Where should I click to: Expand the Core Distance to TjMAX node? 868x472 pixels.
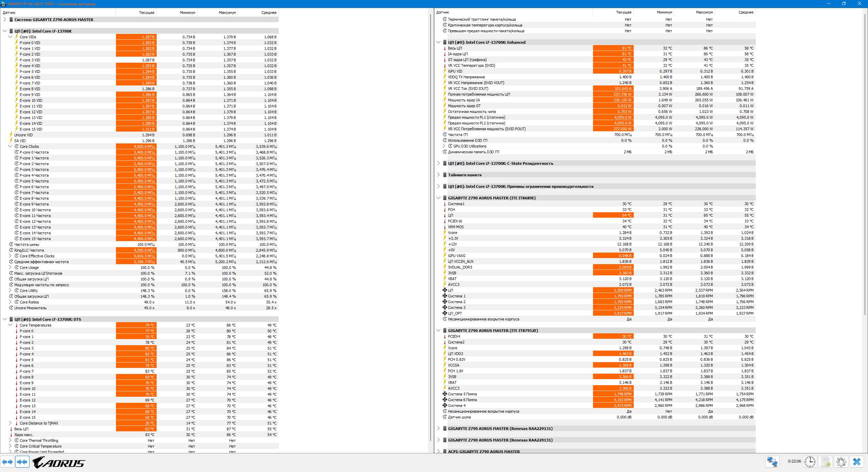pyautogui.click(x=10, y=423)
